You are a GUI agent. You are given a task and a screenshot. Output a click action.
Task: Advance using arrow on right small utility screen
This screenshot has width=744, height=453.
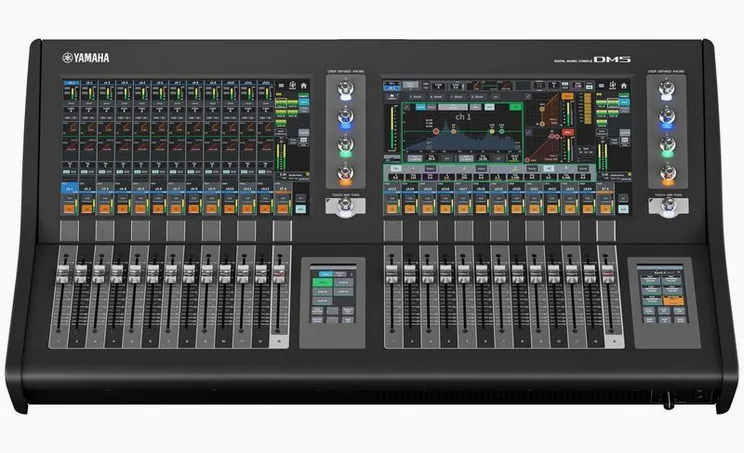(680, 273)
